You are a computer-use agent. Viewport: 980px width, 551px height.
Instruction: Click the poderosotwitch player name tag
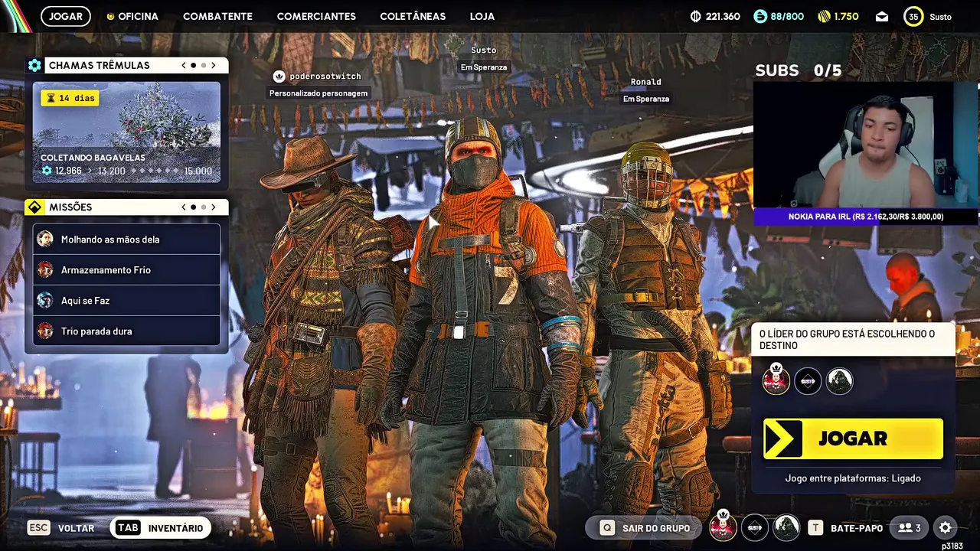[325, 77]
